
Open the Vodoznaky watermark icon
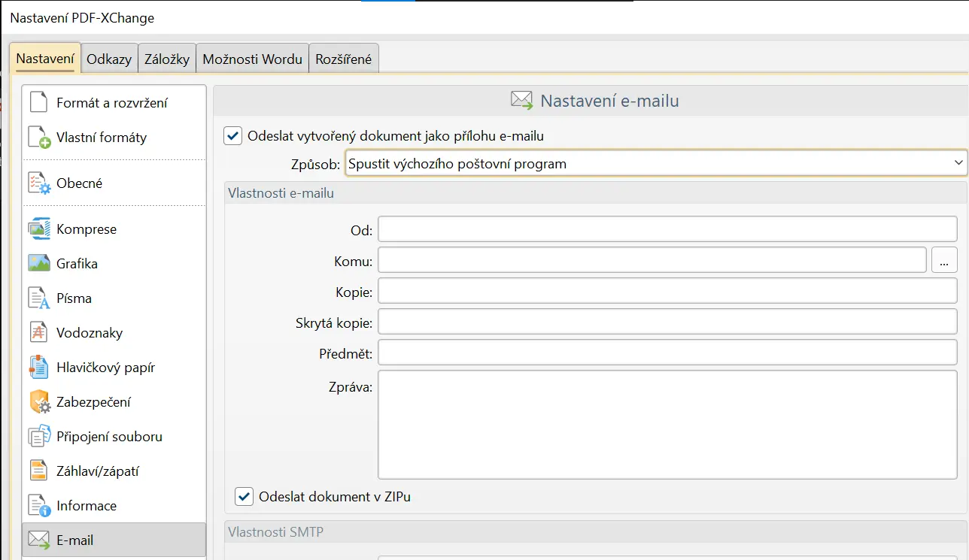(x=38, y=332)
